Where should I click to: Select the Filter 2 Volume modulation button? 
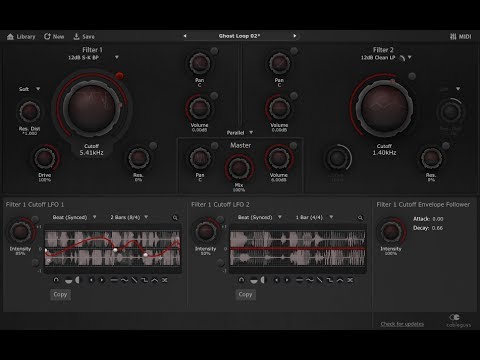[x=294, y=96]
